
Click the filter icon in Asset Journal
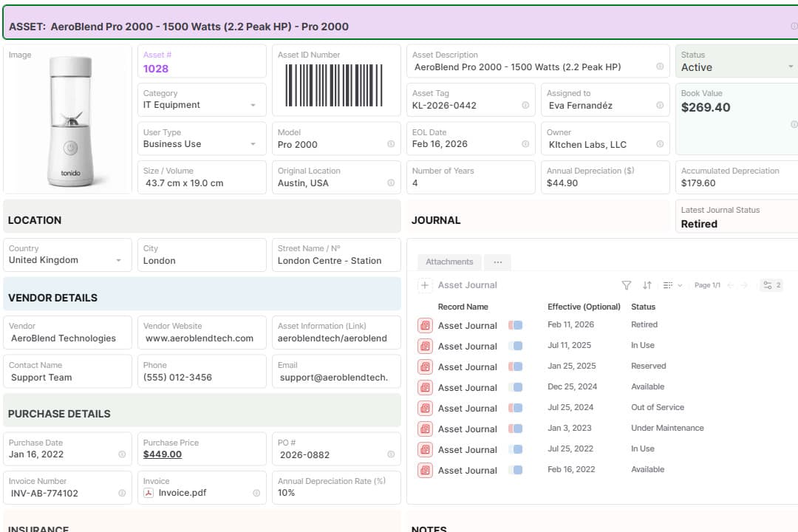(627, 285)
